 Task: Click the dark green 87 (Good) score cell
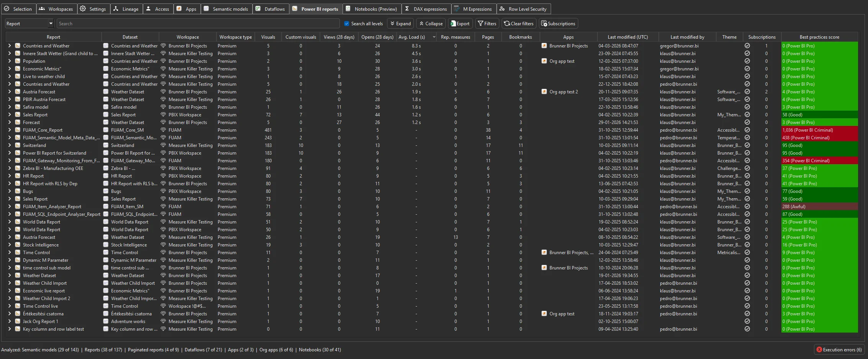pyautogui.click(x=819, y=214)
